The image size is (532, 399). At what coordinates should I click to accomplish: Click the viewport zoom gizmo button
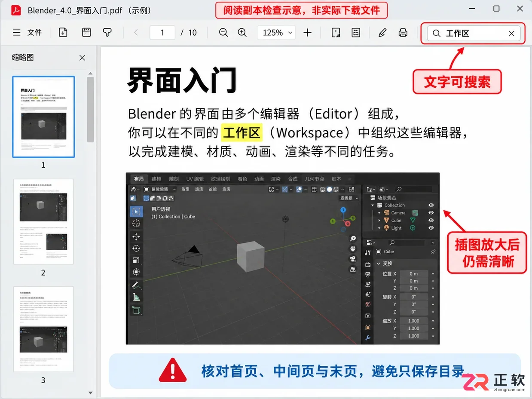click(x=353, y=238)
